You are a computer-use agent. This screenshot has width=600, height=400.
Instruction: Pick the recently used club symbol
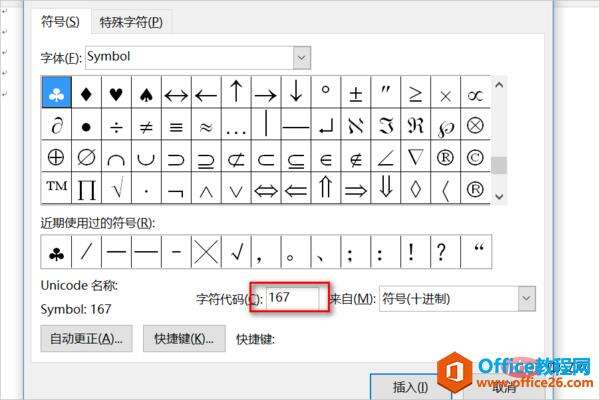[56, 252]
